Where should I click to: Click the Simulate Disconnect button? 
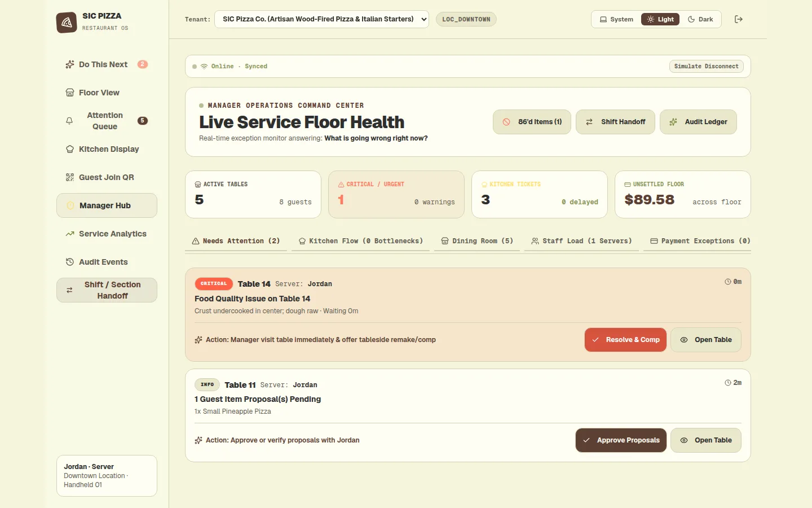pos(707,66)
